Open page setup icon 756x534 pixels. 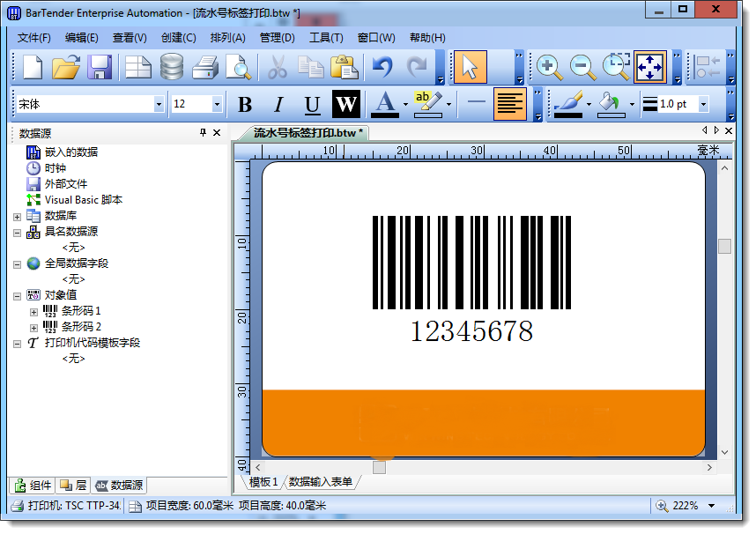point(137,67)
